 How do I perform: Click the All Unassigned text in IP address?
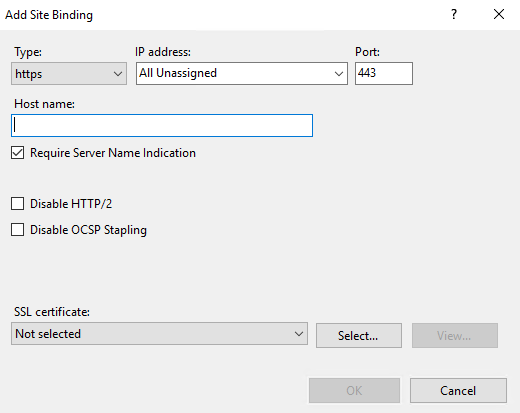[x=178, y=73]
